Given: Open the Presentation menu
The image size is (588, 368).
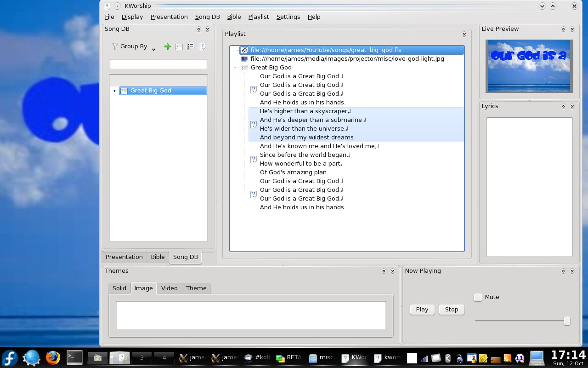Looking at the screenshot, I should (x=169, y=17).
